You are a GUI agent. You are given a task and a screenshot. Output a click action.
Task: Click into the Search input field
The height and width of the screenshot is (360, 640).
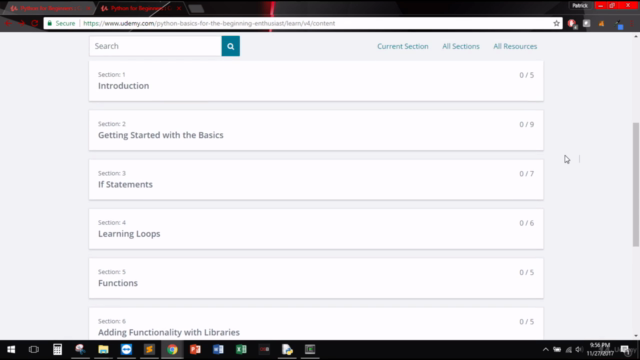coord(156,46)
